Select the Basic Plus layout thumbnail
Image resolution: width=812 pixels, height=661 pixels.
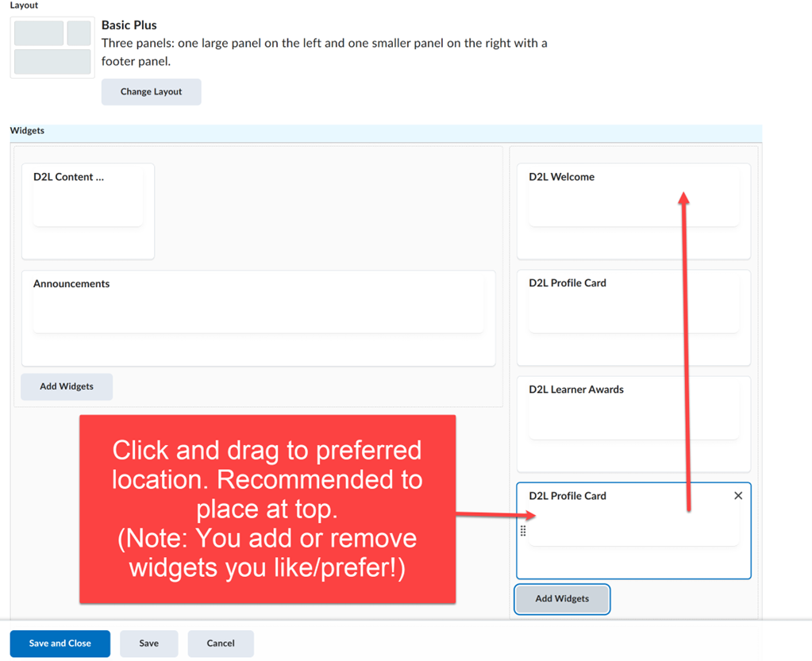tap(52, 48)
